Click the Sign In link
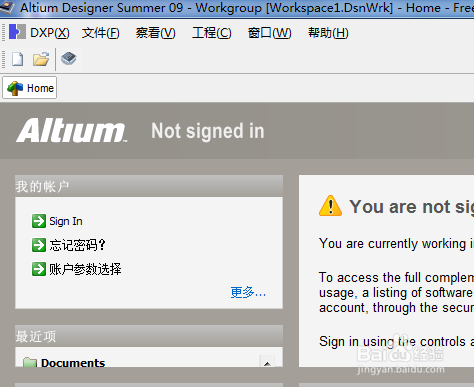This screenshot has width=474, height=387. pyautogui.click(x=66, y=221)
